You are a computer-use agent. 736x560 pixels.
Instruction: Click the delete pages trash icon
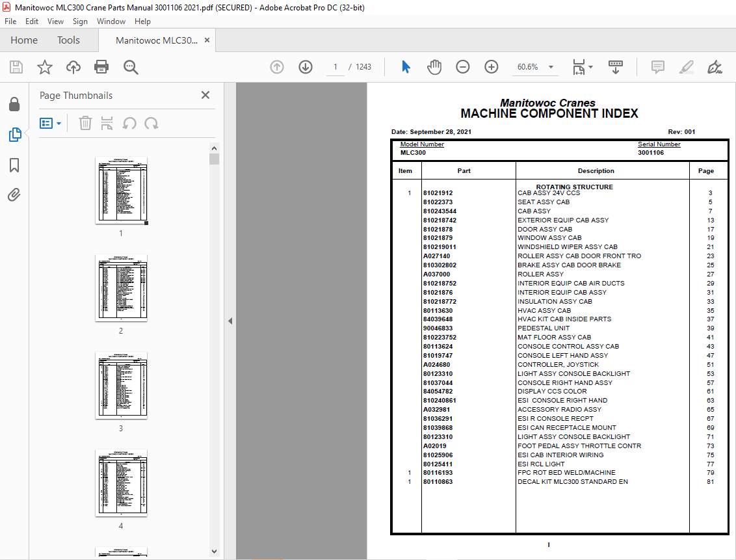85,124
